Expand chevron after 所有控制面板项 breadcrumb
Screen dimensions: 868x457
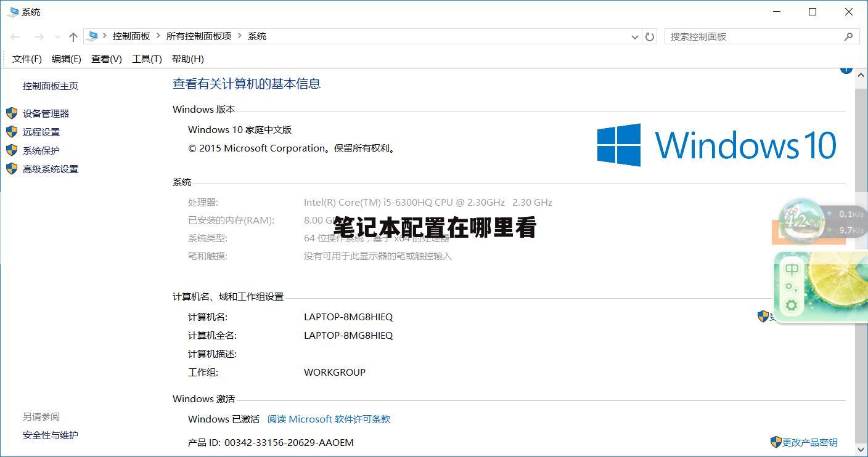click(x=239, y=36)
